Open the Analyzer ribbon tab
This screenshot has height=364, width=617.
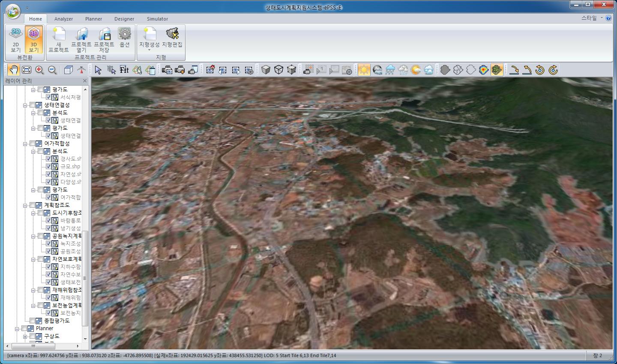pos(63,19)
